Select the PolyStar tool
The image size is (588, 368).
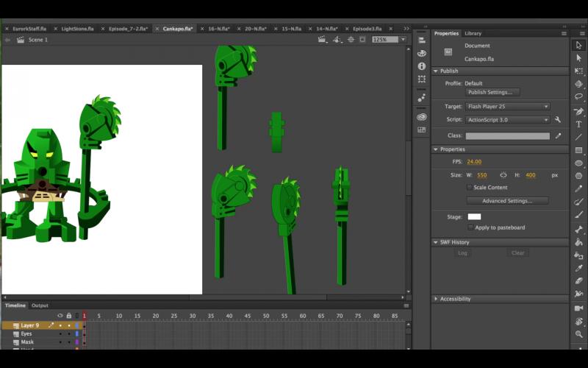click(x=578, y=176)
